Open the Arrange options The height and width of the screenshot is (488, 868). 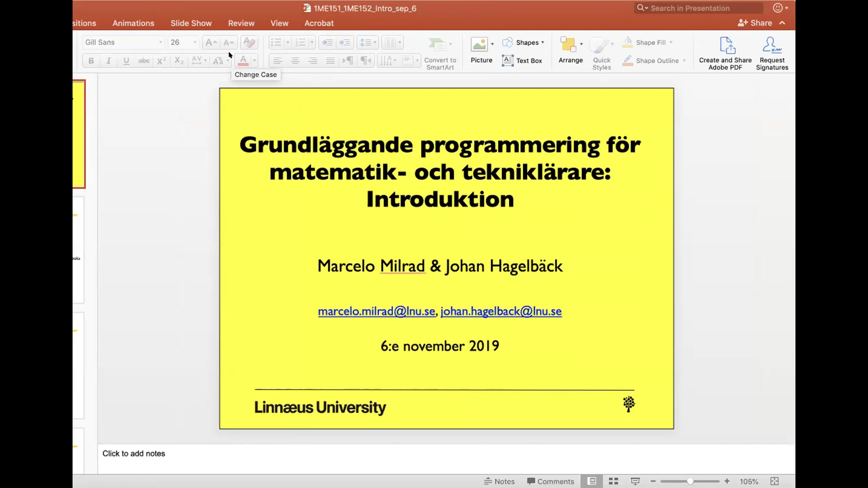(x=570, y=51)
